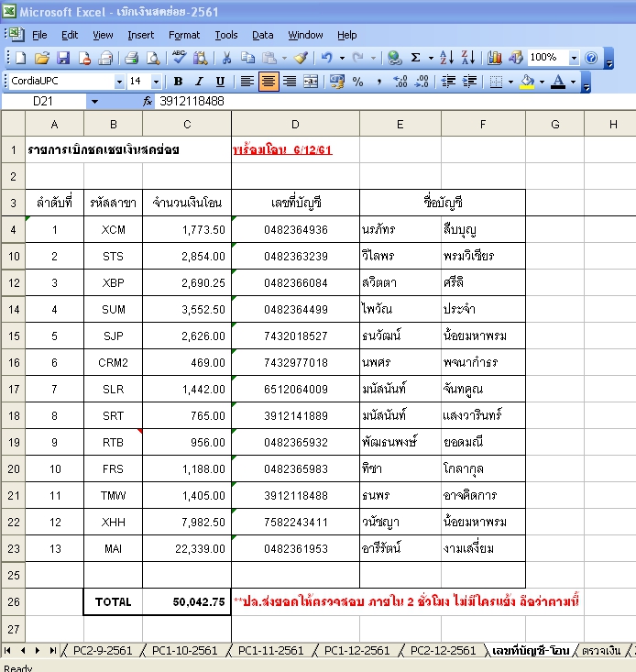636x672 pixels.
Task: Select account number cell 0482364936
Action: (295, 230)
